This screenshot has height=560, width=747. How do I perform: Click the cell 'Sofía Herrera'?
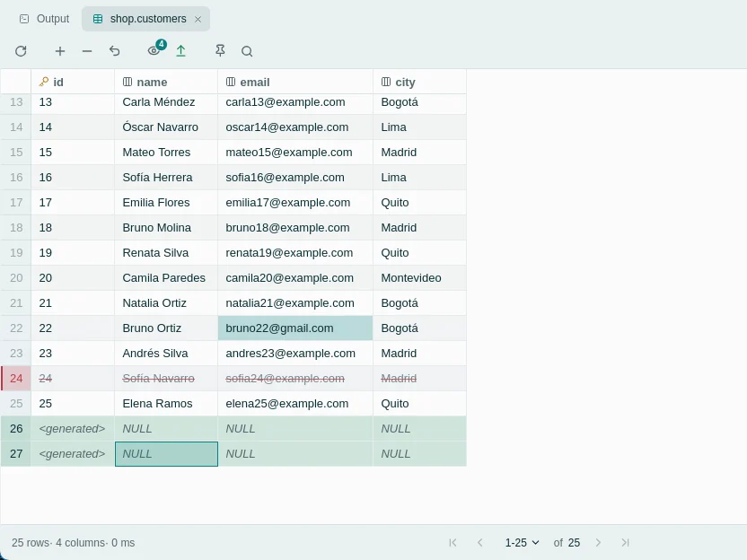166,177
